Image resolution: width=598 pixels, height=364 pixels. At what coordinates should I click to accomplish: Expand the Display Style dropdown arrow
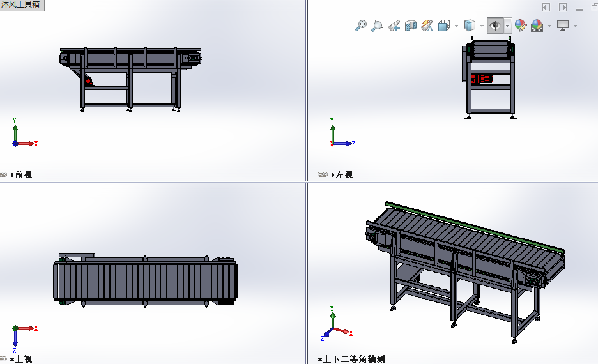482,26
